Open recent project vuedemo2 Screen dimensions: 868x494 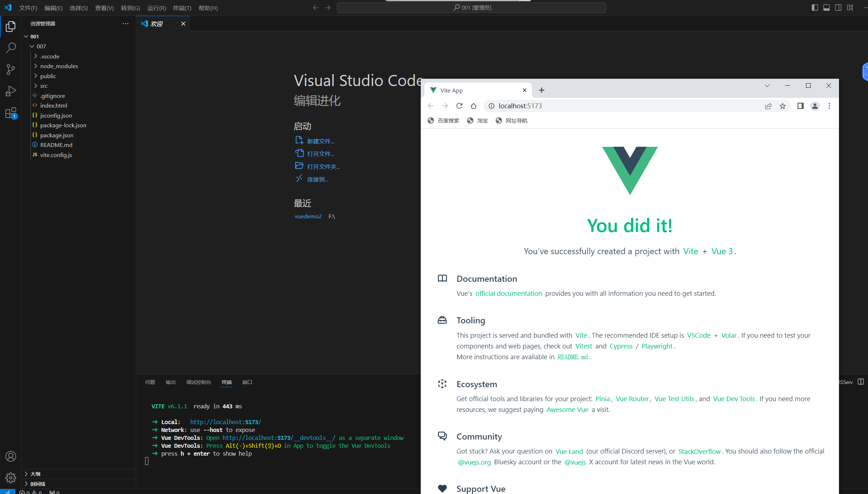308,216
